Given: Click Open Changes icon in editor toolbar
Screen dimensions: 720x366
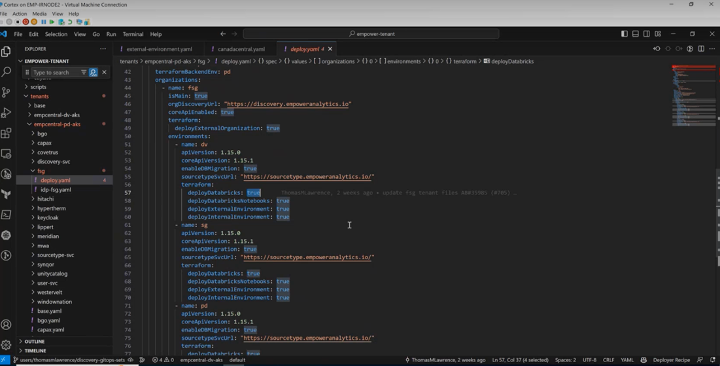Looking at the screenshot, I should click(657, 49).
